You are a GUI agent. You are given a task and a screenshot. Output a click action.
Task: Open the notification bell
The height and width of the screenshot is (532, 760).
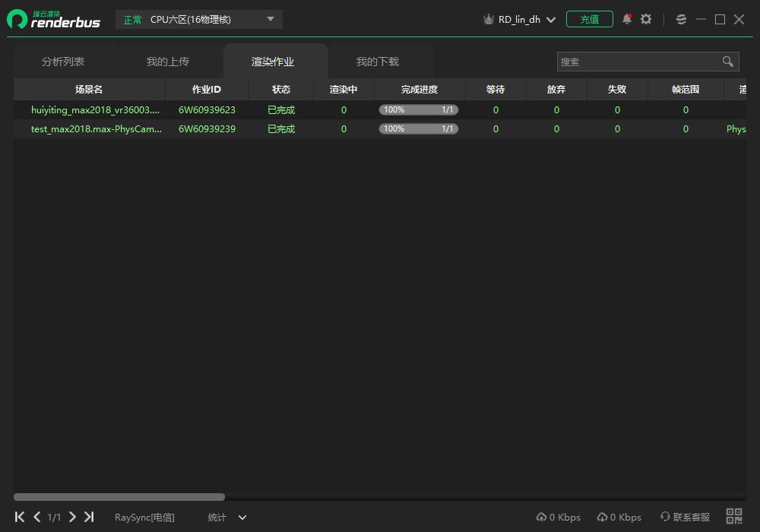[x=627, y=19]
